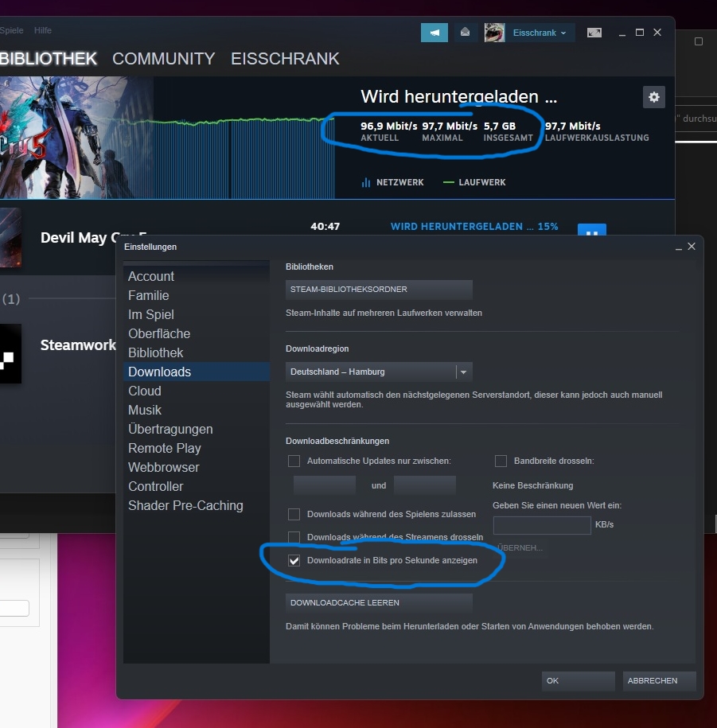Image resolution: width=717 pixels, height=728 pixels.
Task: Select Downloads settings category
Action: click(197, 372)
